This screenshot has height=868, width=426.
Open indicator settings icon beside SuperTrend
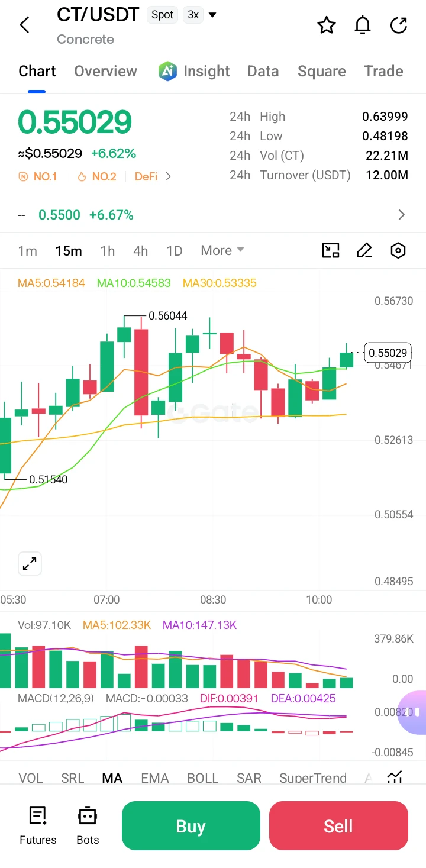395,777
